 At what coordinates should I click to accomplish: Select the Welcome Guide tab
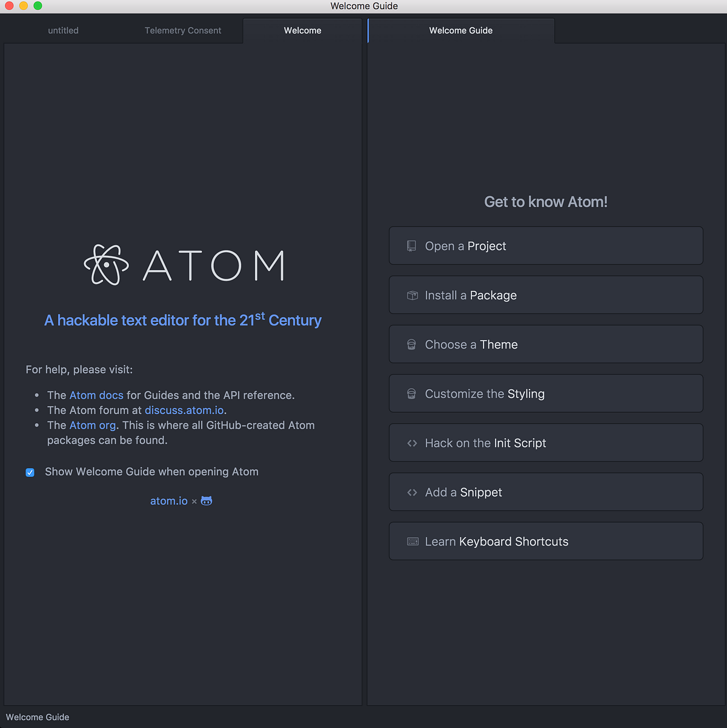pos(461,30)
